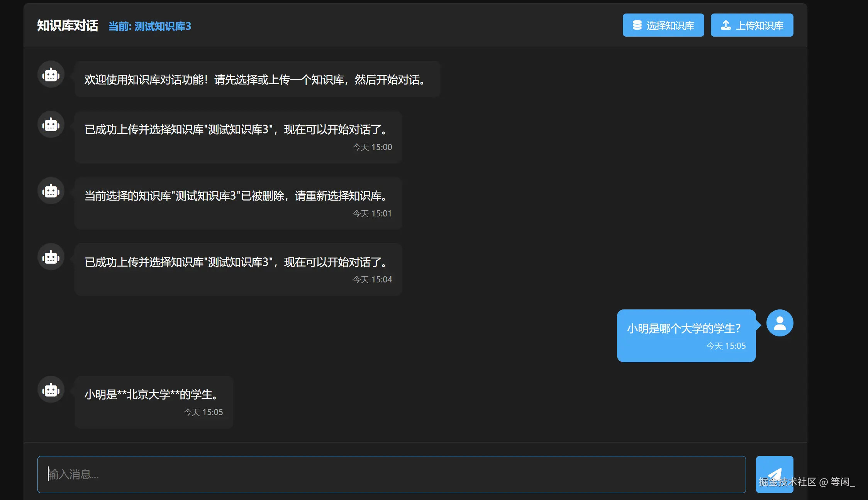
Task: Click the robot avatar beside the 15:00 message
Action: (51, 124)
